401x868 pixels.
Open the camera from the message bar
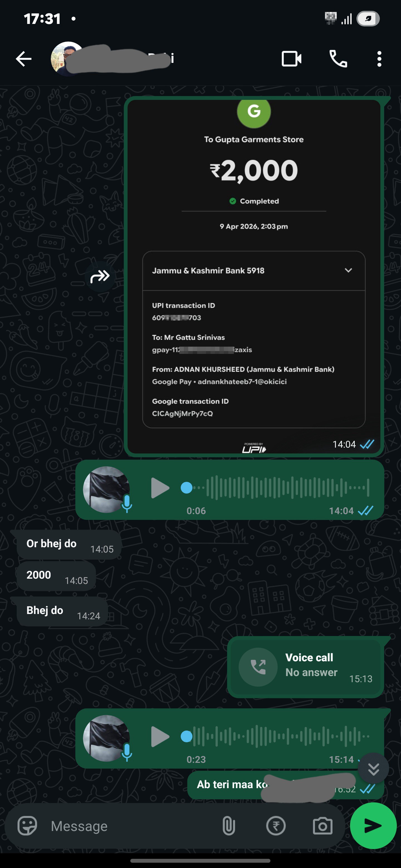[x=322, y=826]
